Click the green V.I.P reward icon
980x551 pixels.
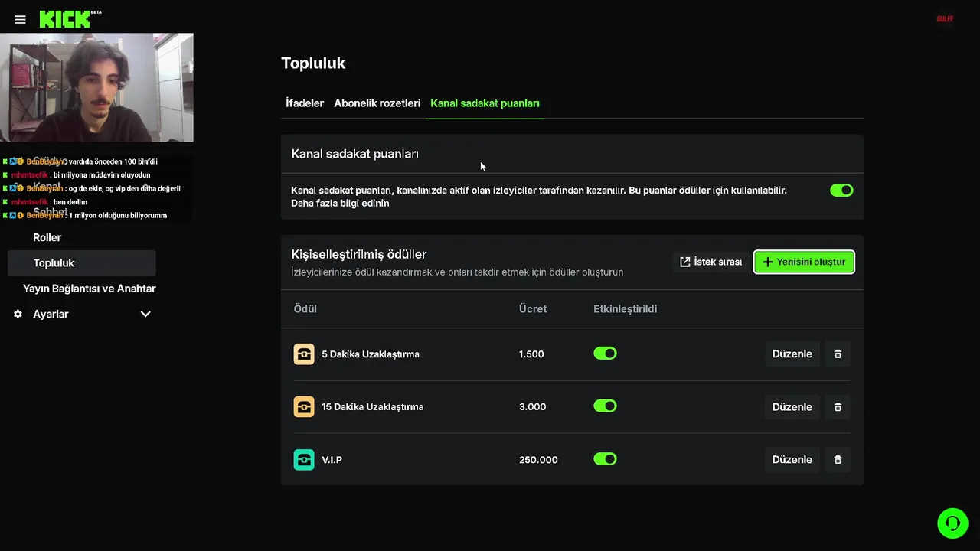coord(304,460)
